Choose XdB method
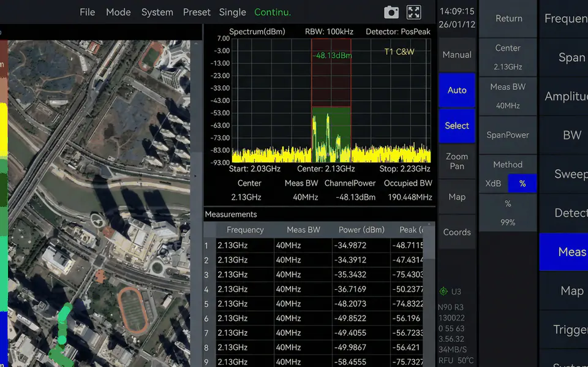The height and width of the screenshot is (367, 588). point(493,184)
